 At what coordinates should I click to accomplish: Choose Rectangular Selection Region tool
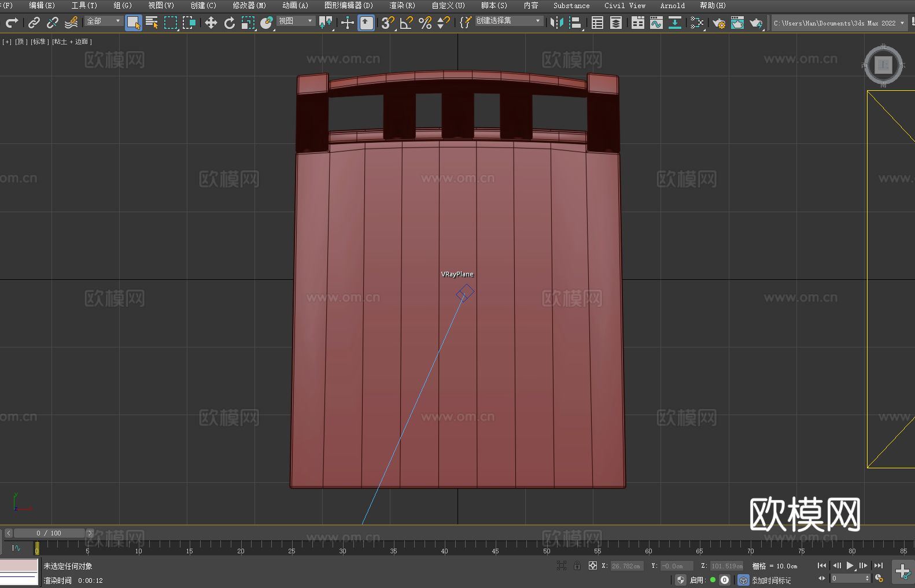pyautogui.click(x=171, y=23)
